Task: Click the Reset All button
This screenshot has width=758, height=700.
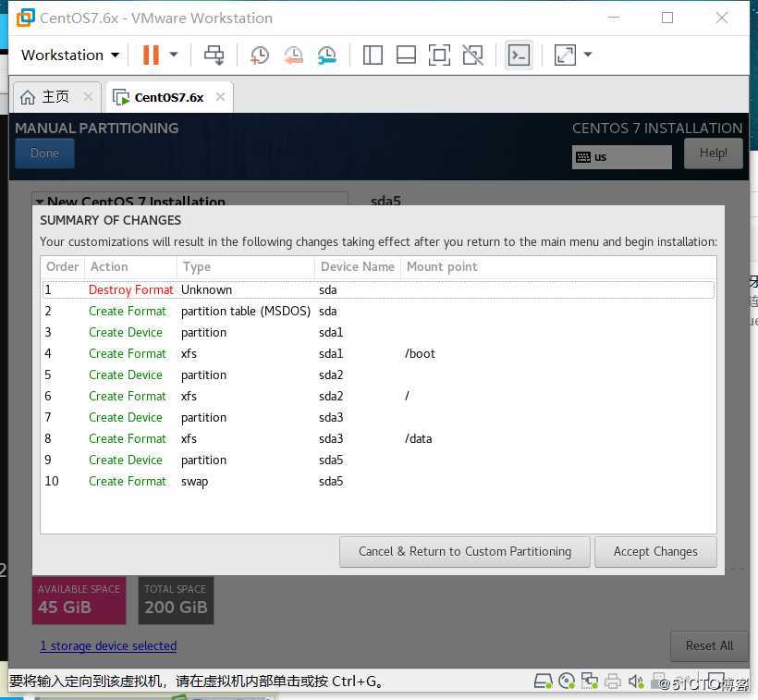Action: coord(709,645)
